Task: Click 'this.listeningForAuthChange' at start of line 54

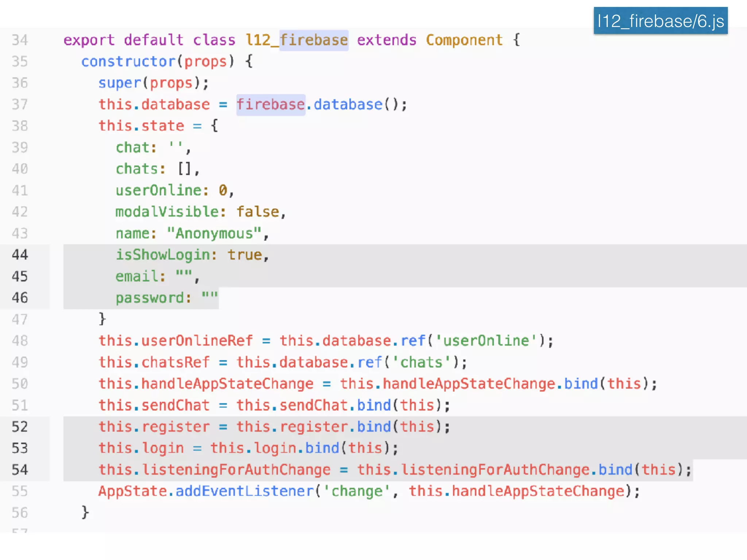Action: click(214, 470)
